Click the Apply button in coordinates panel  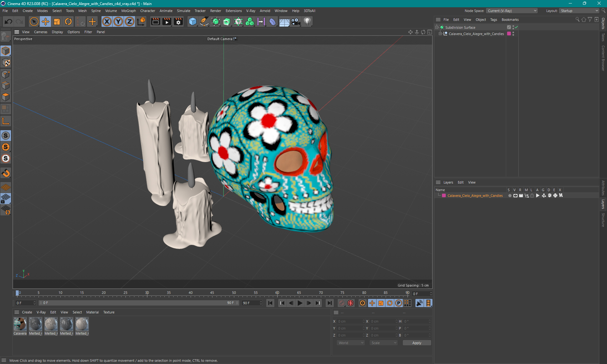415,343
